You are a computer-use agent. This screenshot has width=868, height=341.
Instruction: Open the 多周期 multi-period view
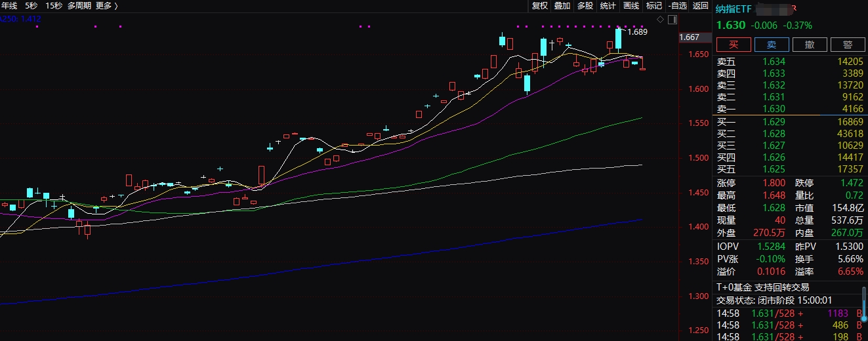80,6
